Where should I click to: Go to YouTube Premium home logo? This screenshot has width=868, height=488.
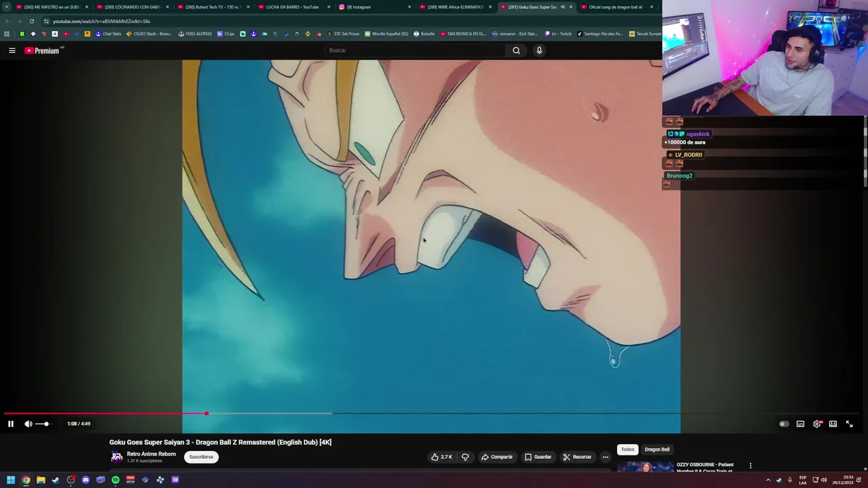[43, 50]
